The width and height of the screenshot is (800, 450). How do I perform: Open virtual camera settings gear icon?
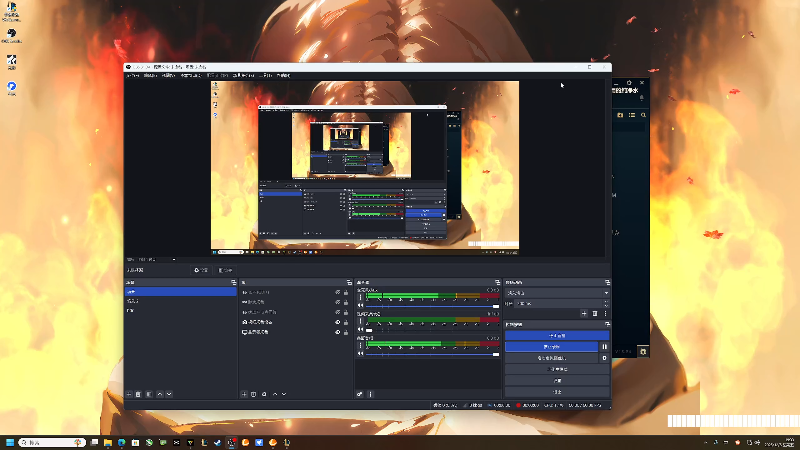click(604, 358)
